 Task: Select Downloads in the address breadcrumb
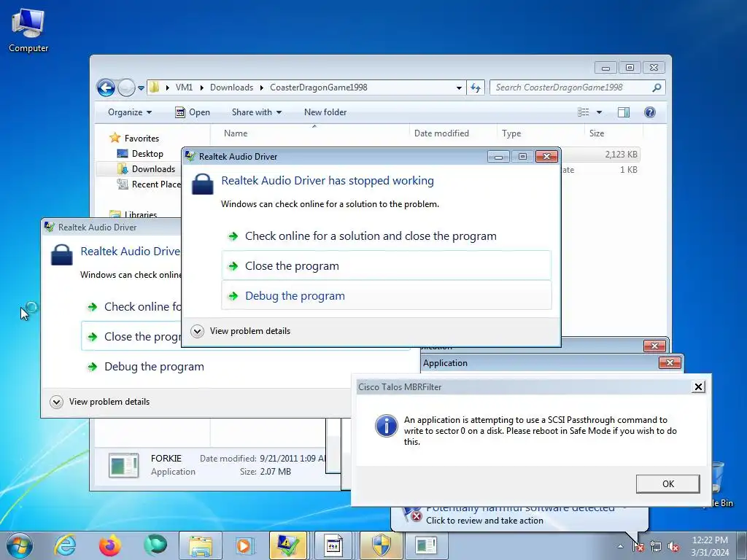pyautogui.click(x=231, y=87)
